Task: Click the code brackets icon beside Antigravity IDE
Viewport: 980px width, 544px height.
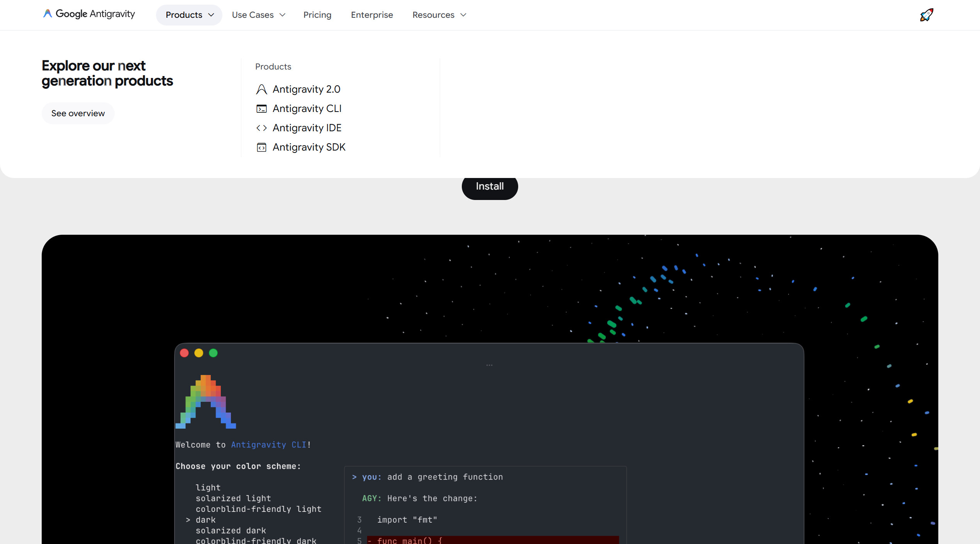Action: pos(261,128)
